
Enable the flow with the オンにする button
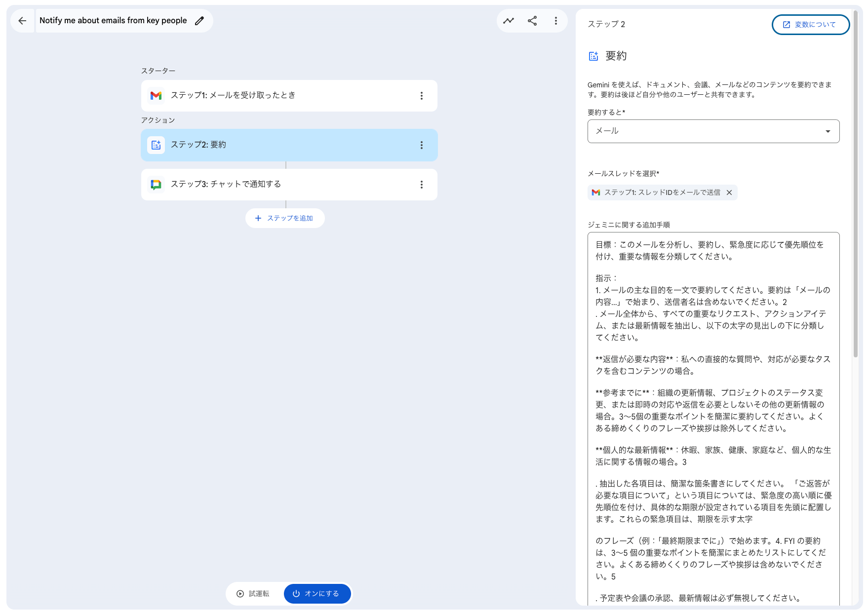tap(317, 594)
